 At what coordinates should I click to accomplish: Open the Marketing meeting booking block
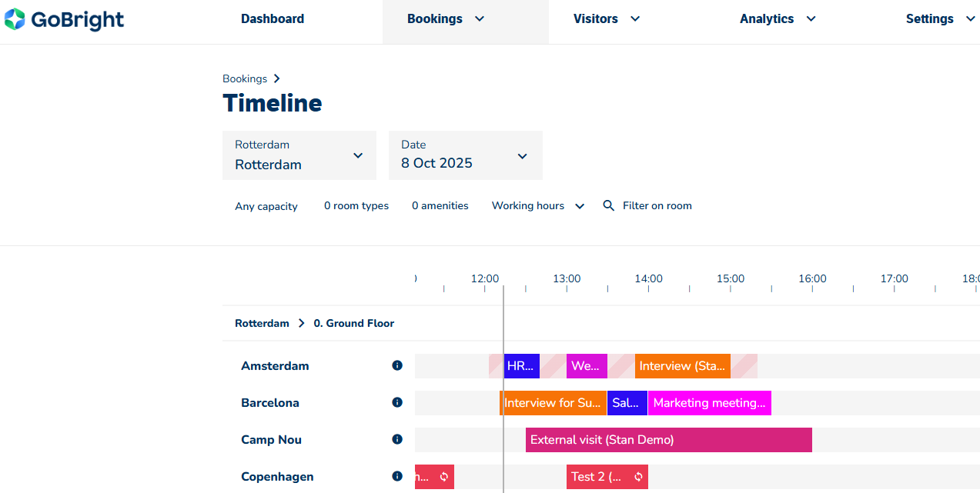coord(709,403)
